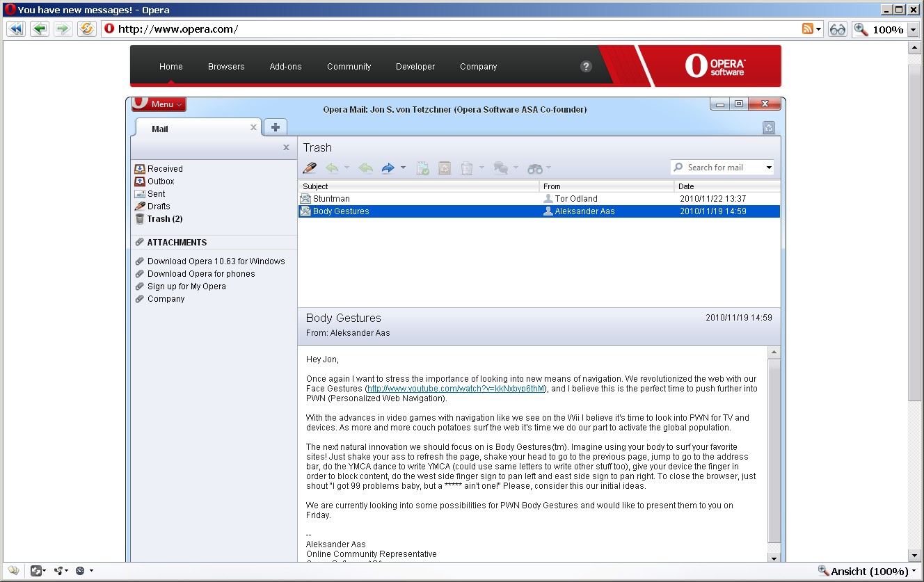Open the quick find binoculars in mail toolbar
This screenshot has width=924, height=582.
pos(536,168)
